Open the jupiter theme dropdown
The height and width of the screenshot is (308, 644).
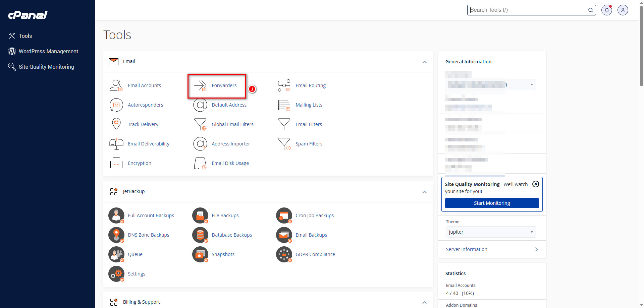click(x=491, y=232)
